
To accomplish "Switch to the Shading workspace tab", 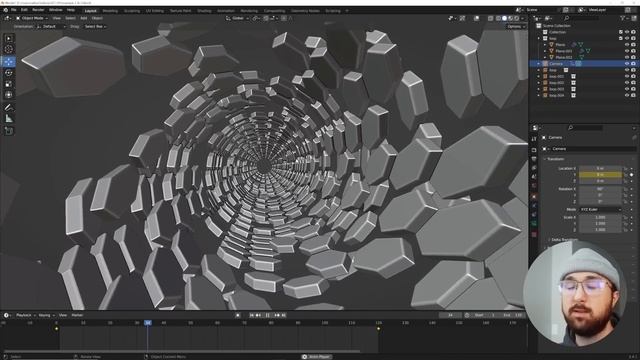I will (x=204, y=11).
